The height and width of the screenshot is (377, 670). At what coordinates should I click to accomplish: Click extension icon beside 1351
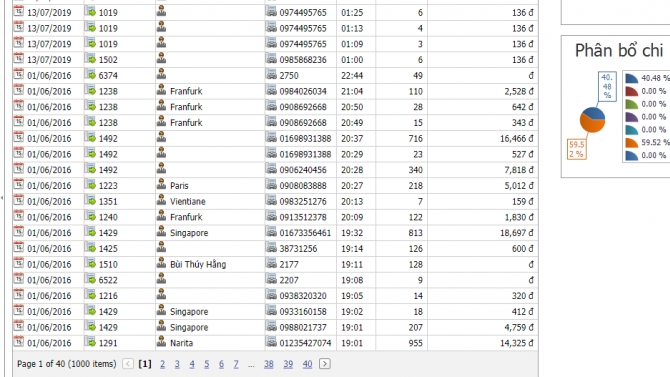(x=90, y=200)
